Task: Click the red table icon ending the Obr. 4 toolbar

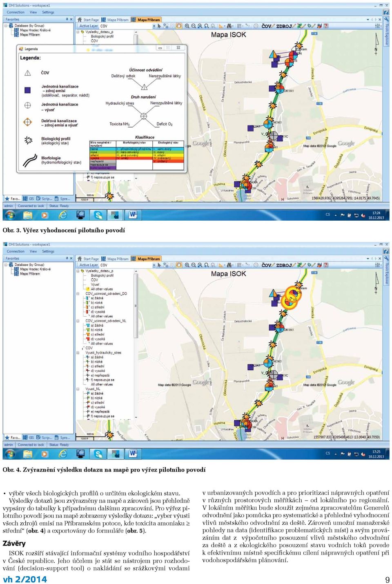Action: pos(326,265)
